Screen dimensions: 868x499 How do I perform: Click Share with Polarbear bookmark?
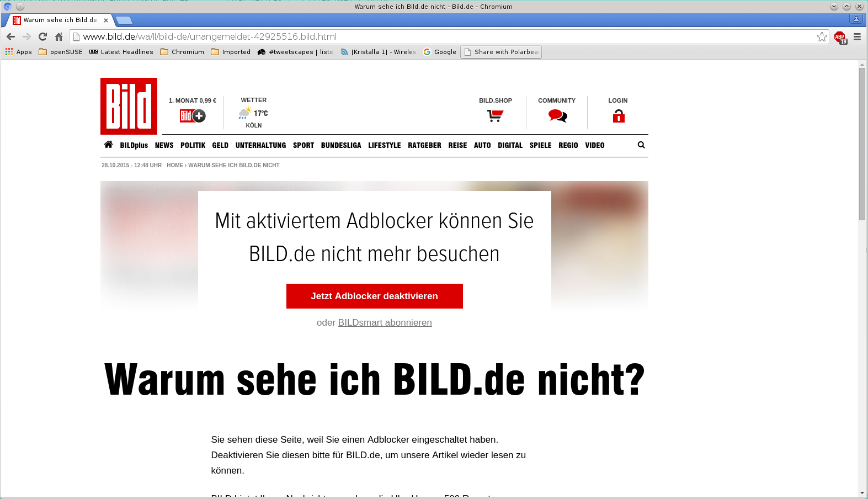501,52
